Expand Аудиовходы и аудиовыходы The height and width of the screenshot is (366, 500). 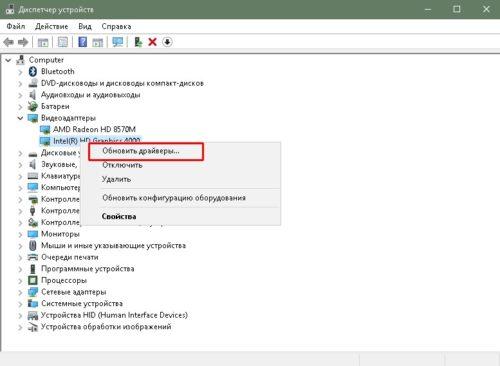click(x=20, y=95)
